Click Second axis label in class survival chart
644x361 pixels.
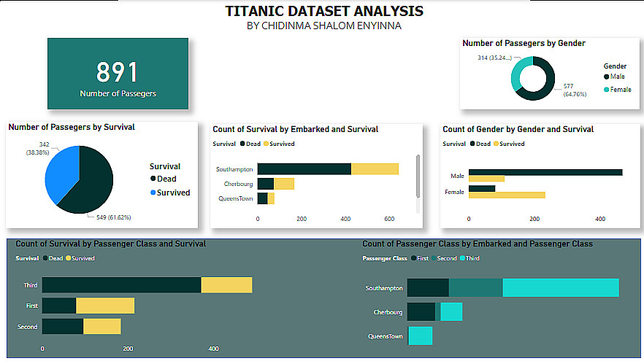(x=28, y=327)
